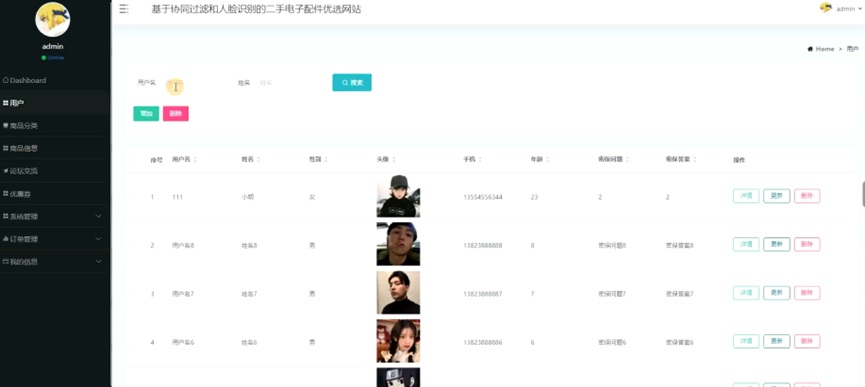Open avatar photo of 用户名6
Viewport: 865px width, 387px height.
tap(398, 341)
